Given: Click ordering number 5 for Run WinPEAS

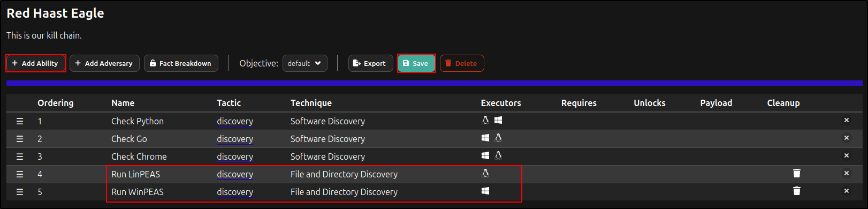Looking at the screenshot, I should (40, 192).
